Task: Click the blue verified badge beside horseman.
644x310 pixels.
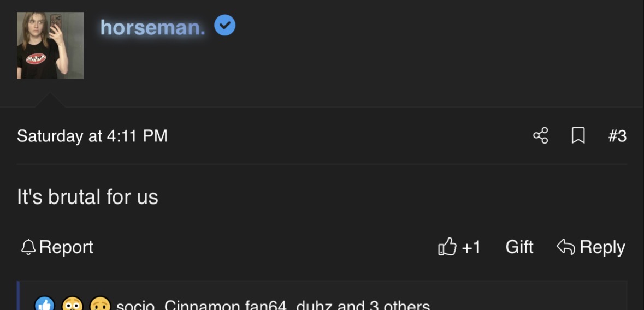Action: click(x=225, y=26)
